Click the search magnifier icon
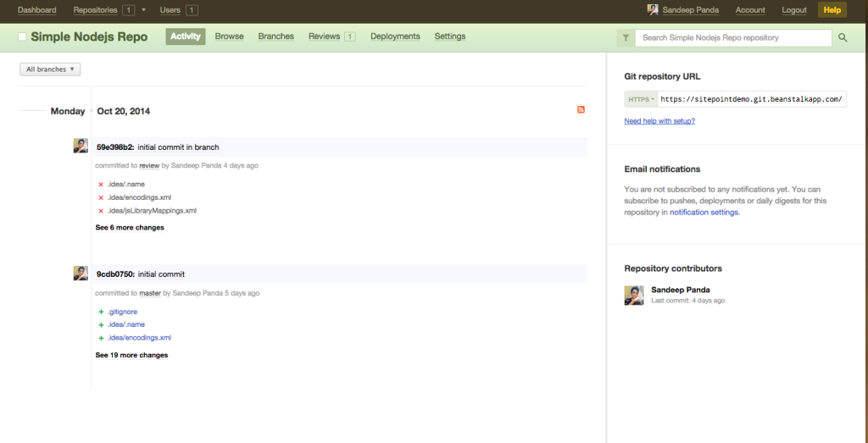This screenshot has width=868, height=443. click(x=843, y=37)
